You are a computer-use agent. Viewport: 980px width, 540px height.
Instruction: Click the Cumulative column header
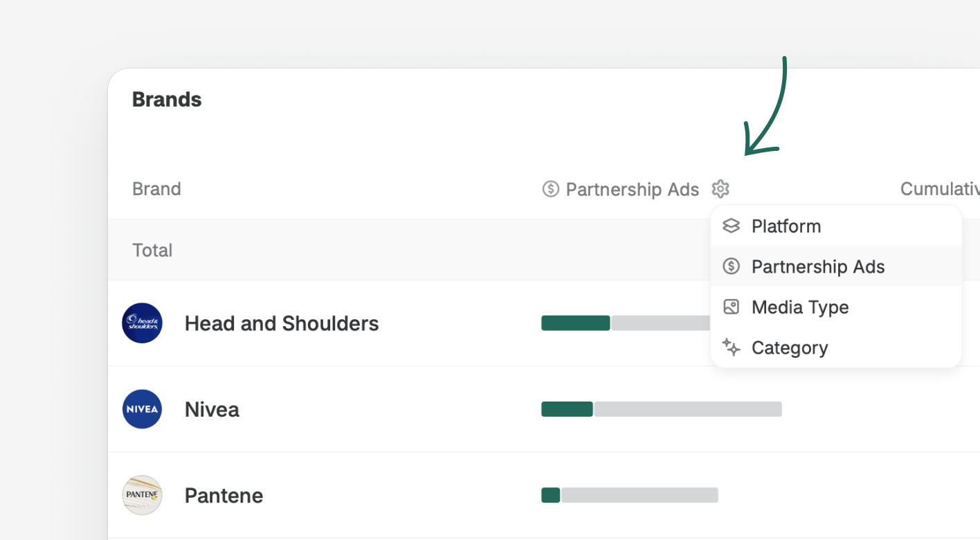click(939, 189)
